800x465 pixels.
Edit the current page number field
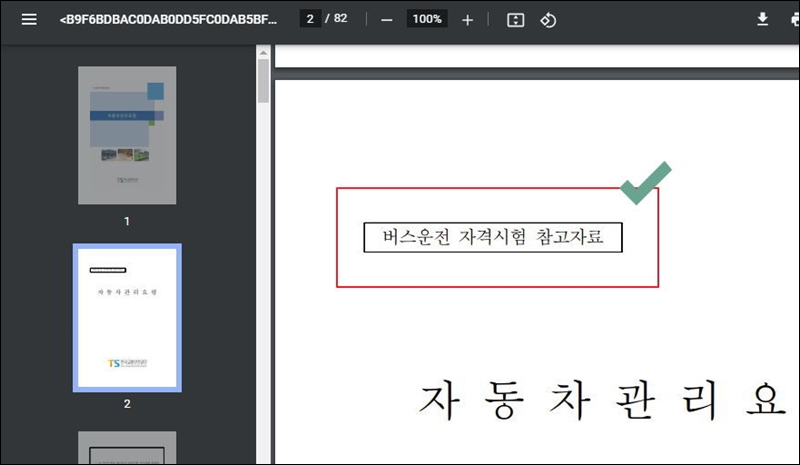310,19
